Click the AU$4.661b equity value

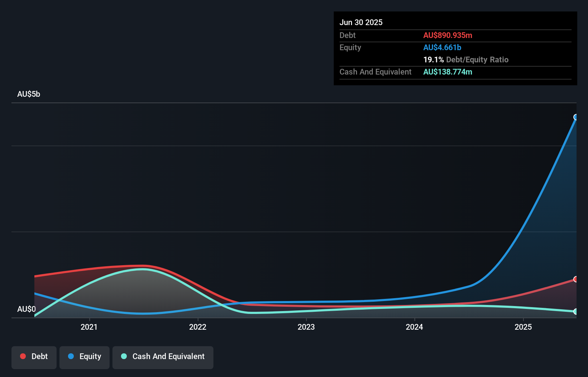(x=442, y=47)
